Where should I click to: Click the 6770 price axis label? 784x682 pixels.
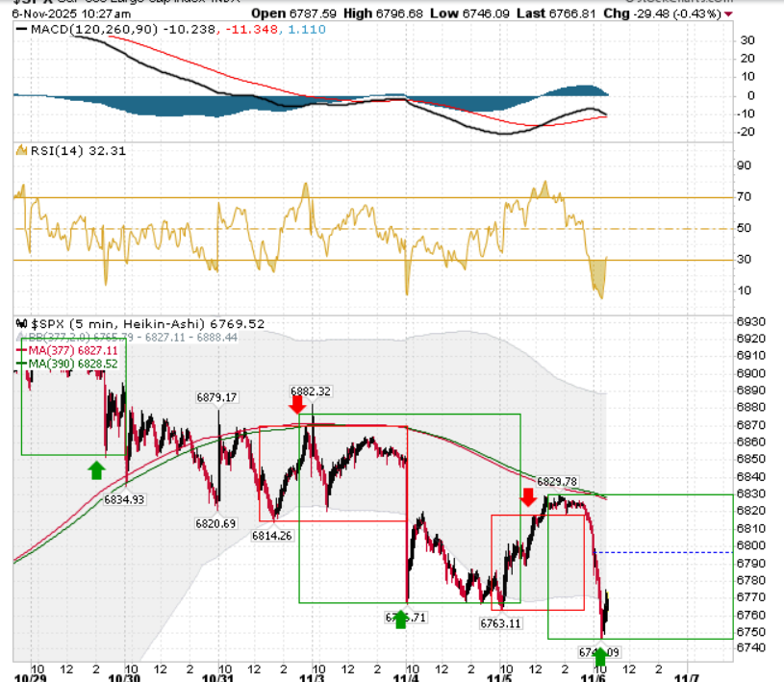click(751, 597)
